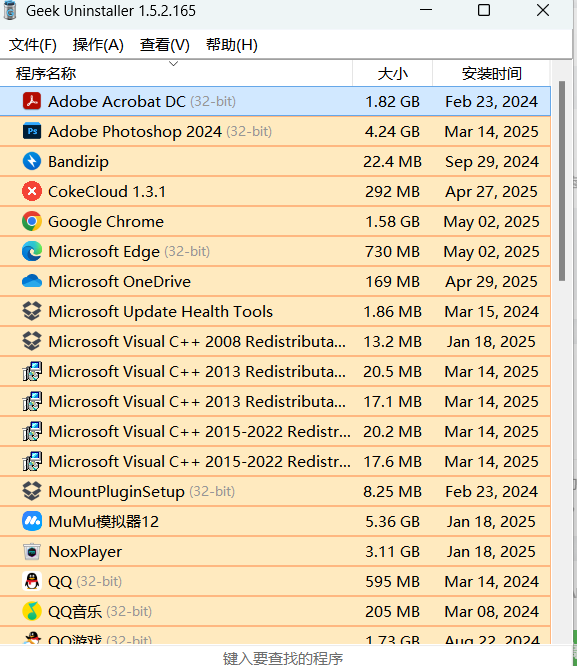Screen dimensions: 577x666
Task: Select the Bandizip program name
Action: coord(78,161)
